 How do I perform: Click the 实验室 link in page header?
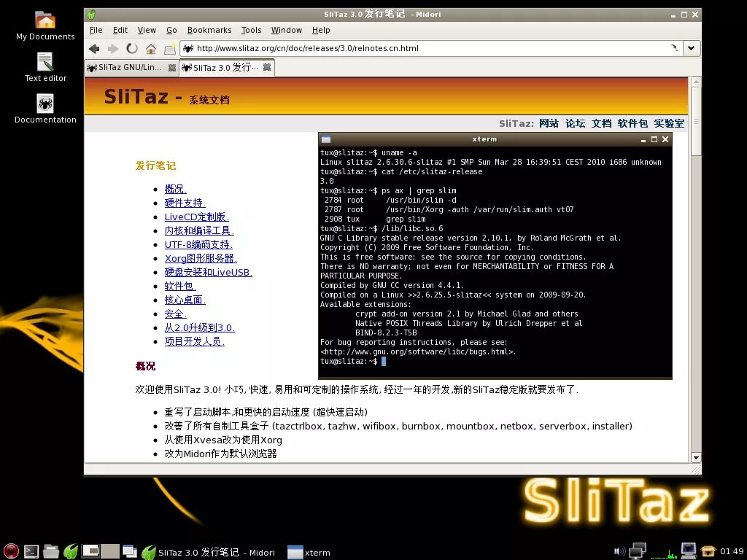click(669, 123)
